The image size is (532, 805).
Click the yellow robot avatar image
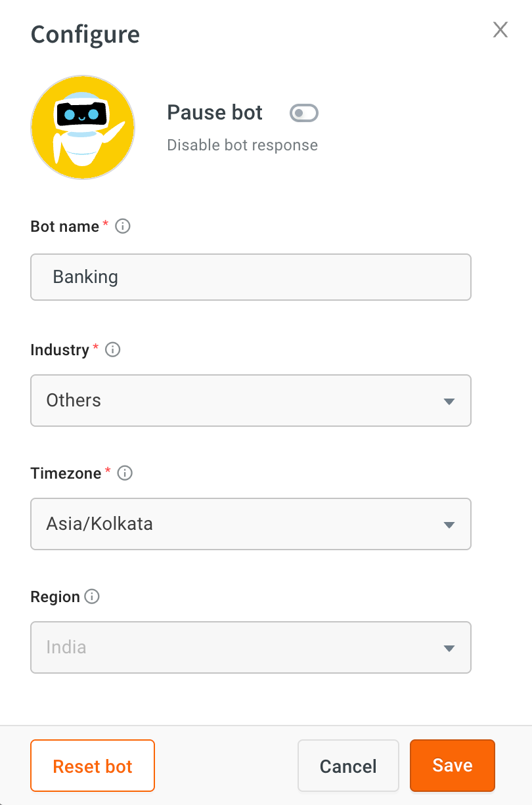coord(83,127)
